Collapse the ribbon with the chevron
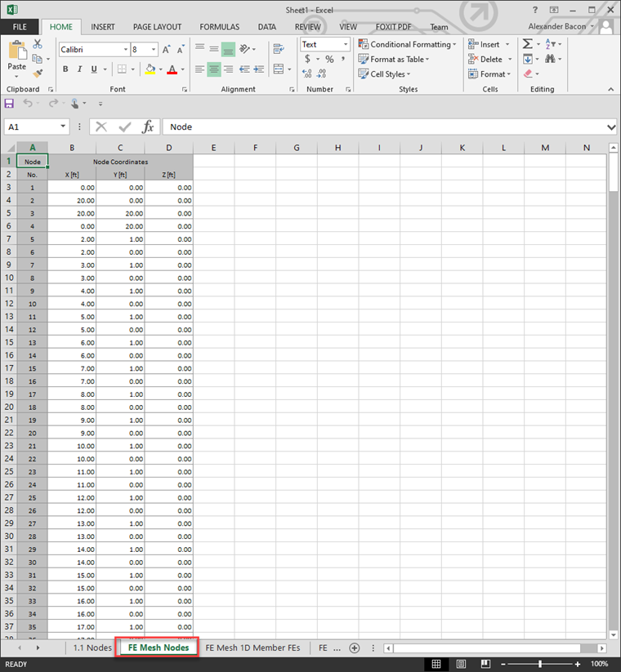Viewport: 621px width, 672px height. point(610,89)
